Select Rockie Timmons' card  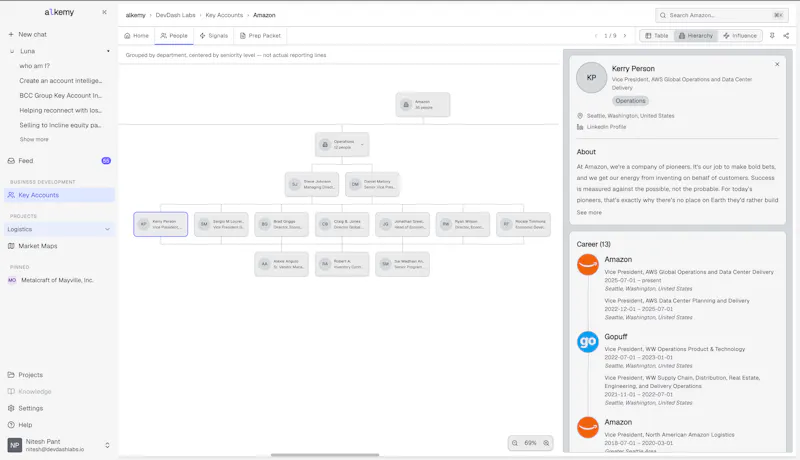(523, 224)
